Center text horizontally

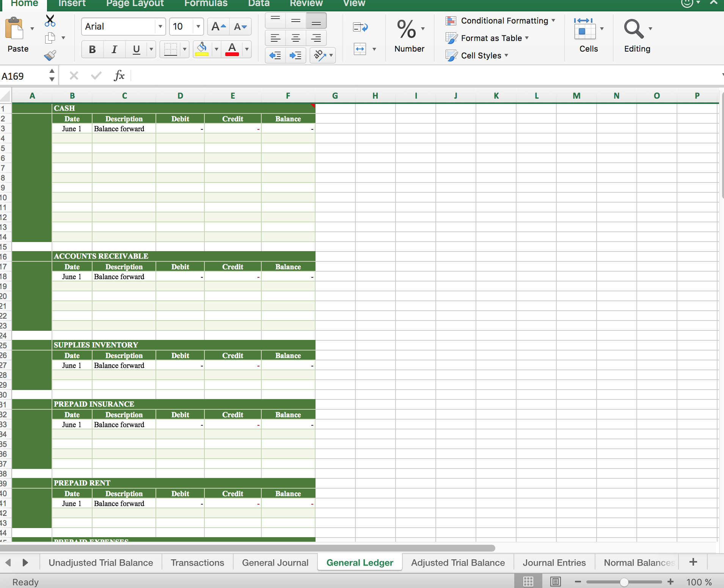point(296,38)
